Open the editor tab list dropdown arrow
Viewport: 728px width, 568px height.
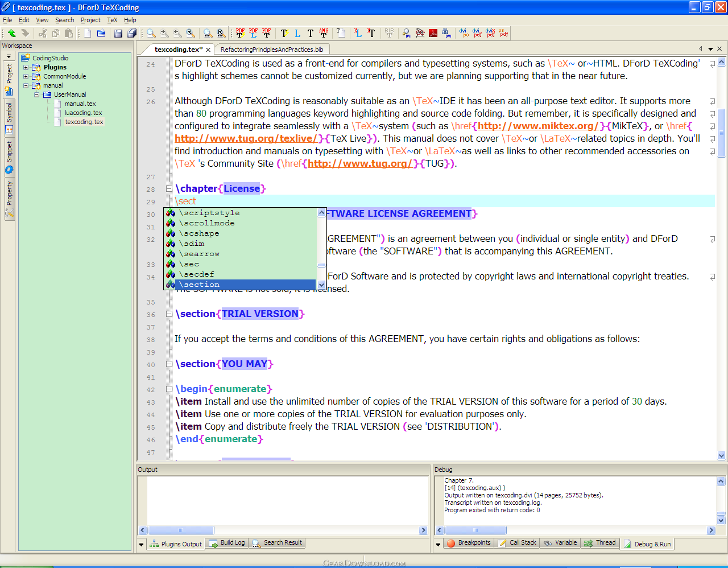(710, 49)
